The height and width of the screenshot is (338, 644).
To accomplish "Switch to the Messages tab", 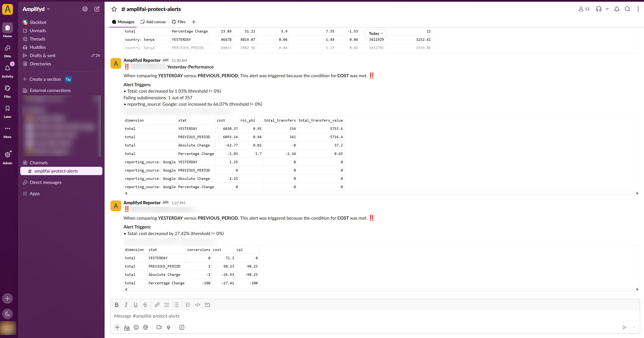I will tap(123, 22).
